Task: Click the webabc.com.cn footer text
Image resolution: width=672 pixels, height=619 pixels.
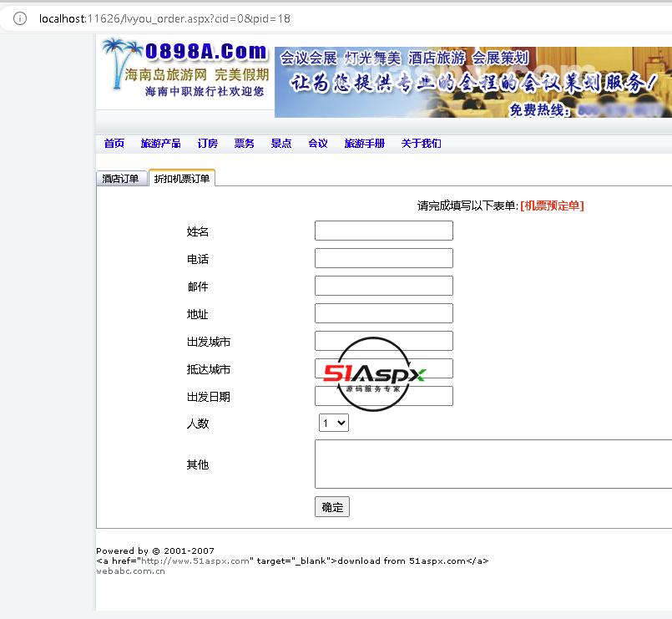Action: (x=130, y=571)
